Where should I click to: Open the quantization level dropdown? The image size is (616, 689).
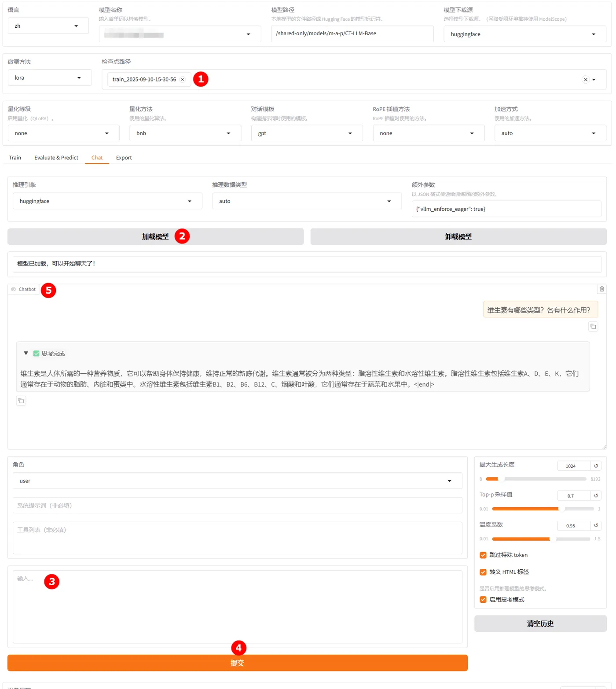(x=64, y=133)
